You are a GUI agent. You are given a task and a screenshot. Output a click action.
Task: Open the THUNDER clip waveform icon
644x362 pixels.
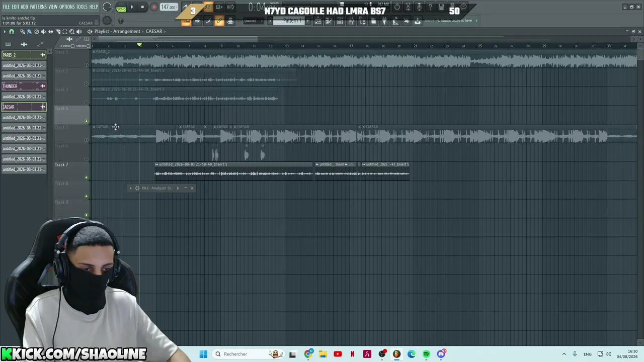(43, 86)
